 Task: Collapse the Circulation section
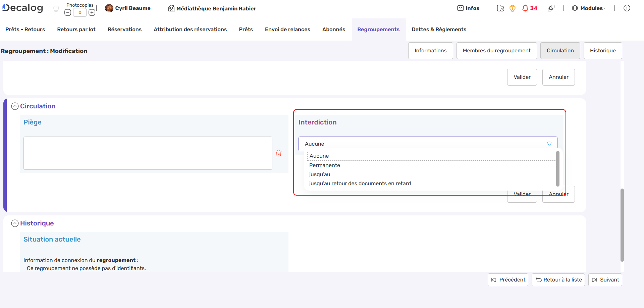tap(15, 106)
